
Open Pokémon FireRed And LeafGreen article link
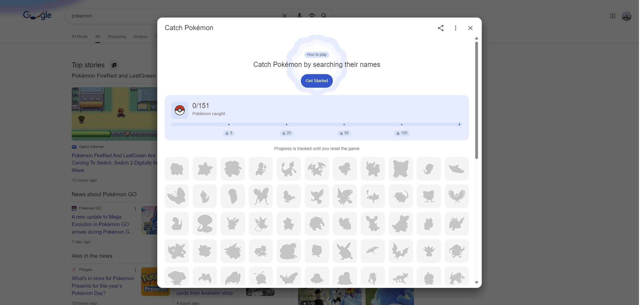114,163
